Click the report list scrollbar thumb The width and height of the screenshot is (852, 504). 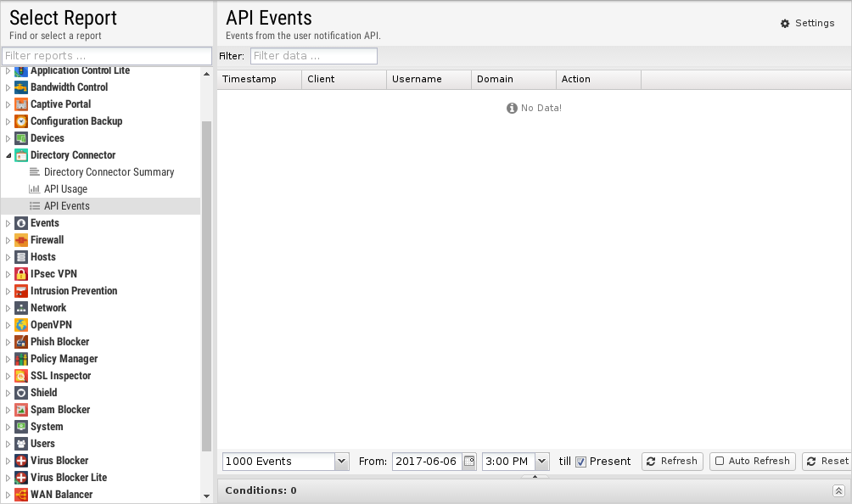[206, 286]
